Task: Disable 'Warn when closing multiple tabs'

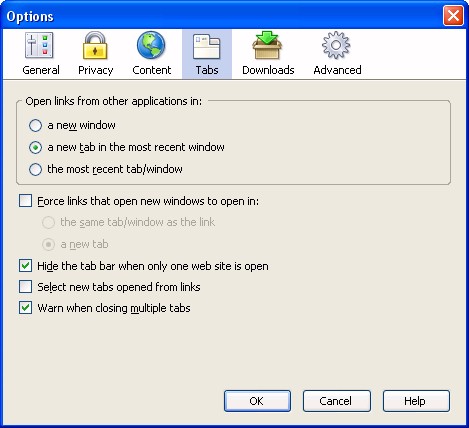Action: 25,308
